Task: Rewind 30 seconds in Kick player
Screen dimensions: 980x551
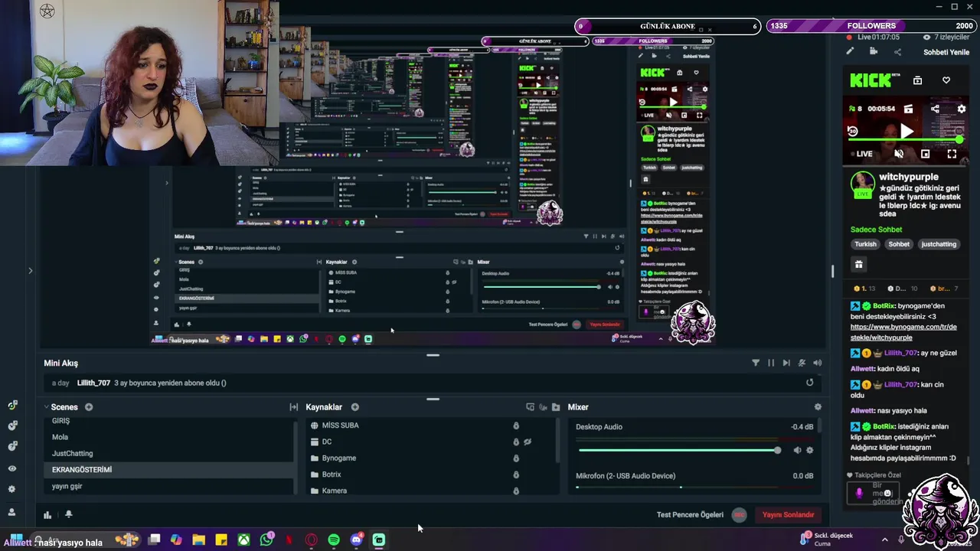Action: click(853, 131)
